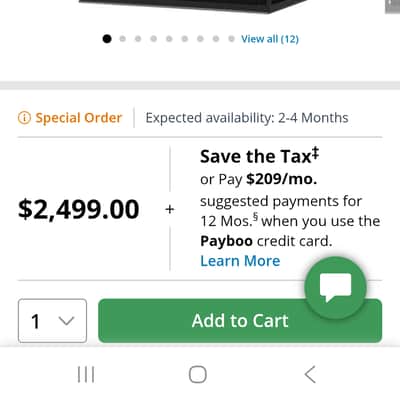Add the item with Add to Cart
The image size is (400, 400).
pyautogui.click(x=240, y=321)
